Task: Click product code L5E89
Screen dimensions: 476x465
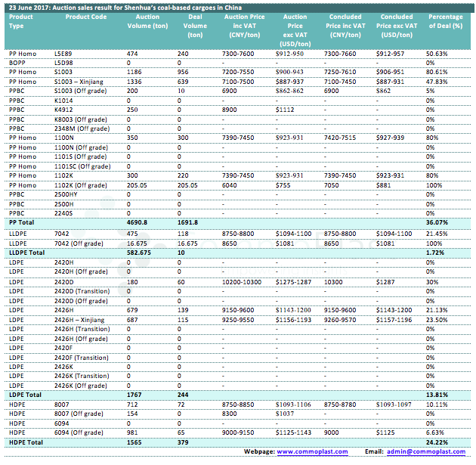Action: click(64, 54)
